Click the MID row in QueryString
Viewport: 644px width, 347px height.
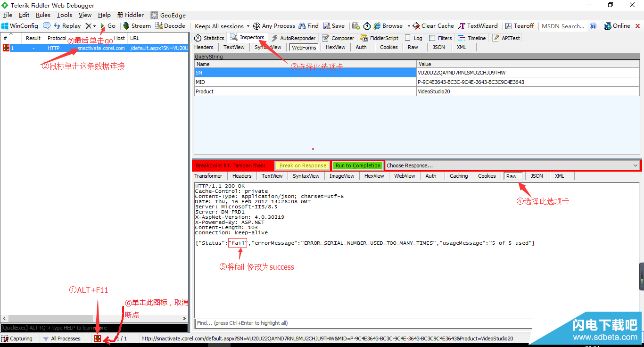(417, 82)
